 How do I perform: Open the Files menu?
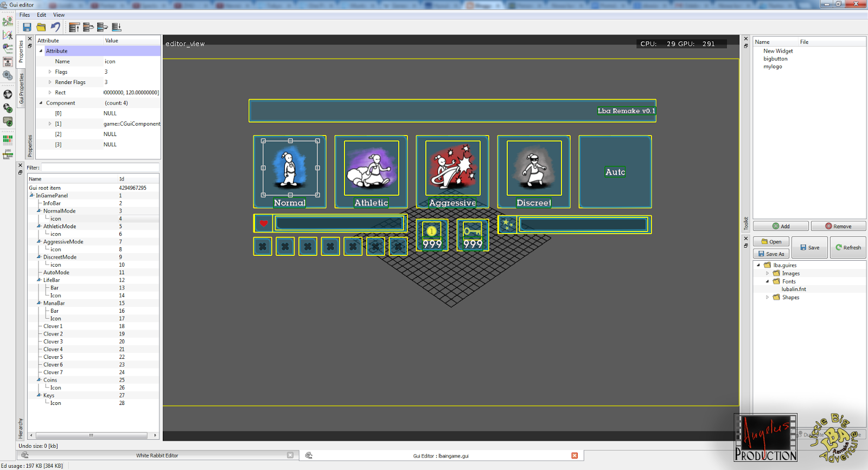(x=25, y=15)
